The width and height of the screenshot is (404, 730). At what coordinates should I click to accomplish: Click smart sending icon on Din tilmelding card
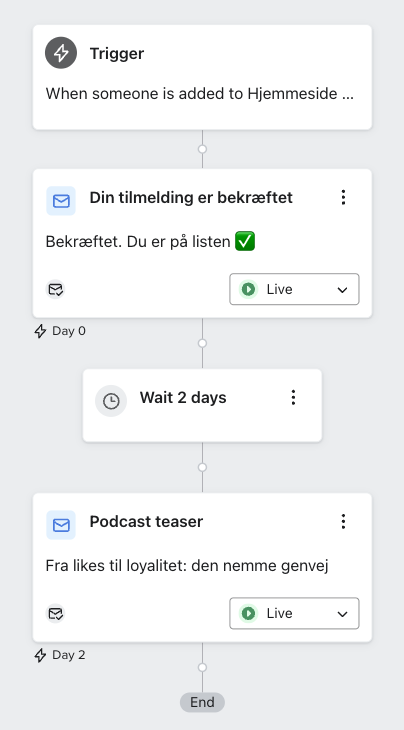tap(55, 290)
